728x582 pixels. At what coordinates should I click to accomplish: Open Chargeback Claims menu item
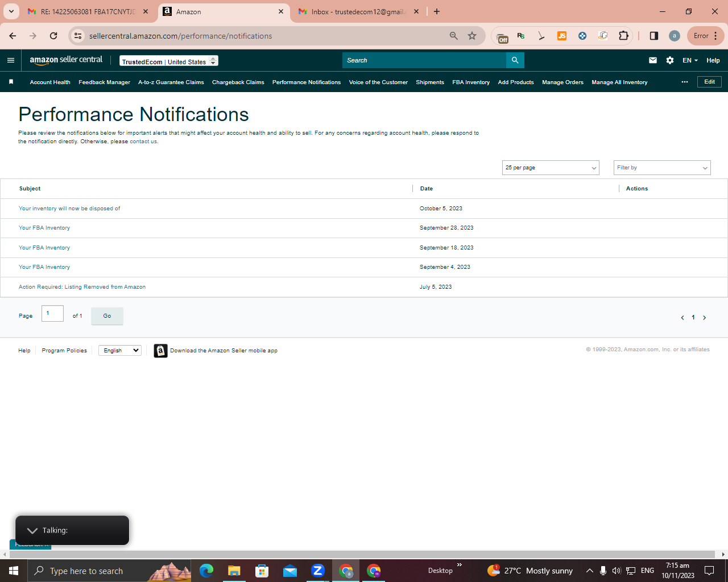pyautogui.click(x=238, y=82)
